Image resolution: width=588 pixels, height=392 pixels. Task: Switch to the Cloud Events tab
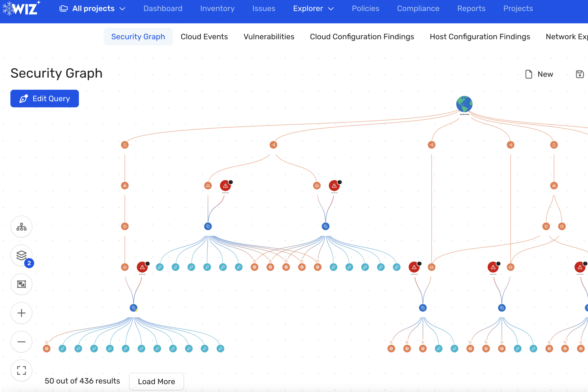204,37
